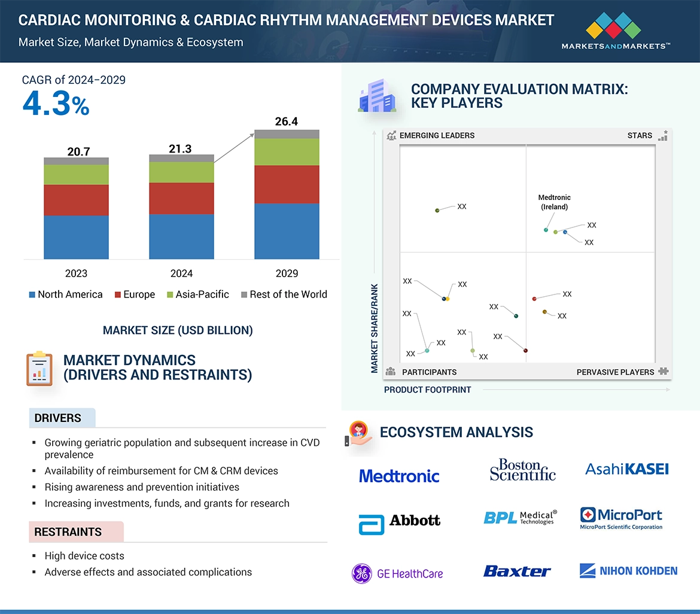Click the Stars bar-chart corner icon
700x614 pixels.
coord(663,136)
